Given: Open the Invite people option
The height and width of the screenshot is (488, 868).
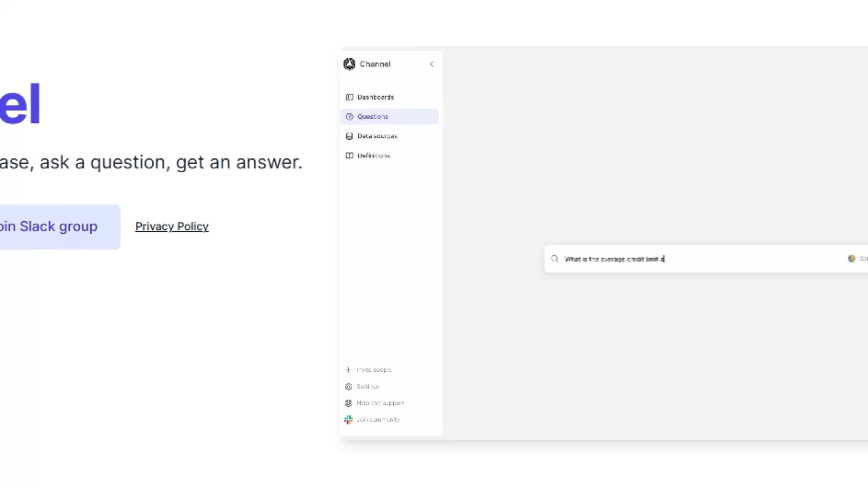Looking at the screenshot, I should coord(374,370).
